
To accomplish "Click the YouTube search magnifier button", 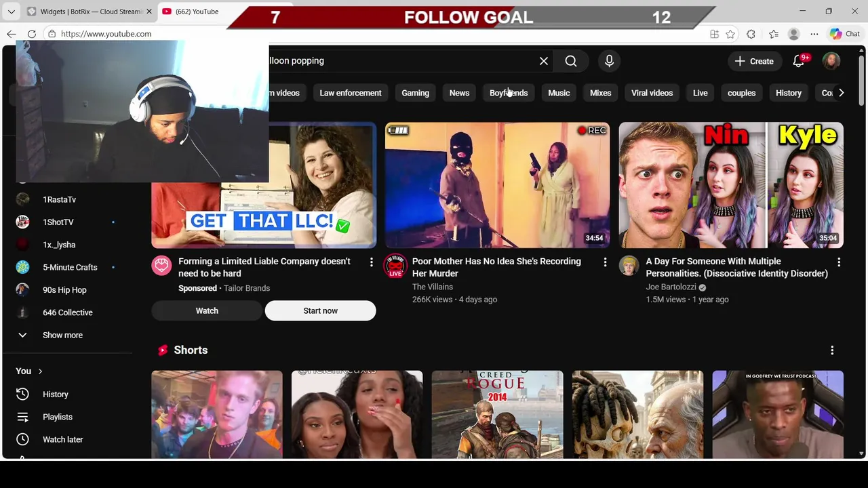I will [x=571, y=61].
